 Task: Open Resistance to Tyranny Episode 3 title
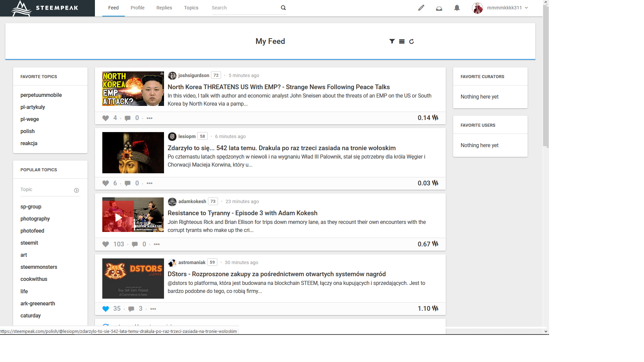[243, 213]
